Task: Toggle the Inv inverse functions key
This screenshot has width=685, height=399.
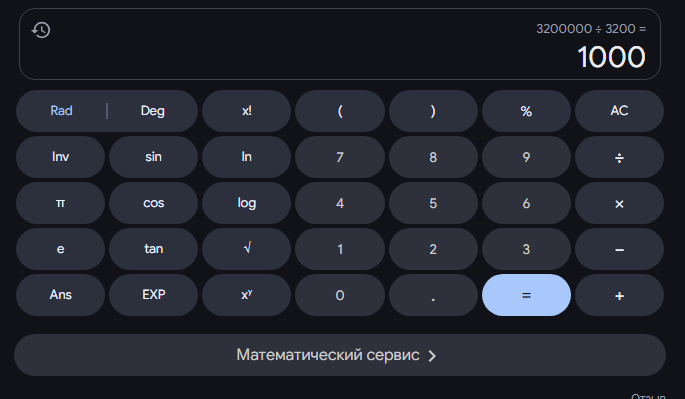Action: tap(60, 157)
